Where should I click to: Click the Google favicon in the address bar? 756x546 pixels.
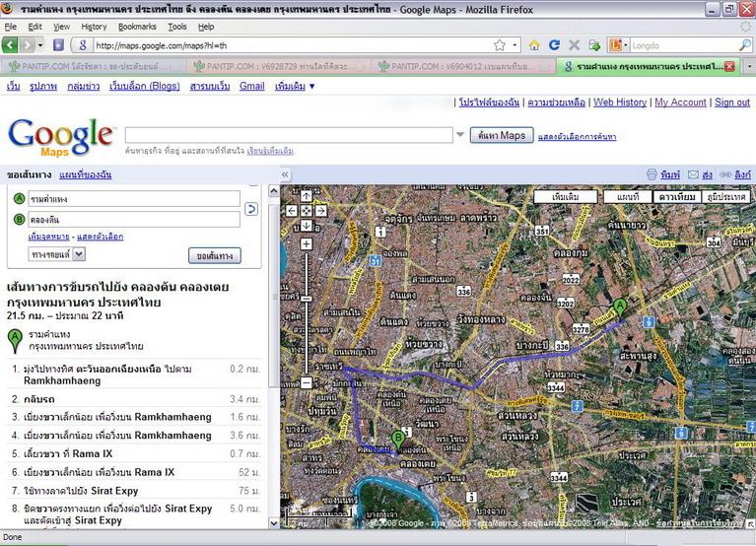click(83, 45)
